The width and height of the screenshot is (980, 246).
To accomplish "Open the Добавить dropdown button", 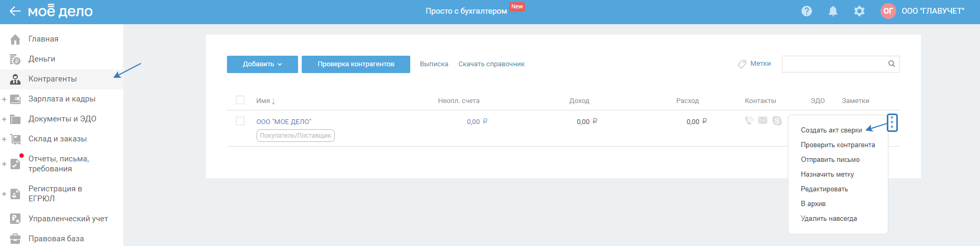I will tap(262, 64).
